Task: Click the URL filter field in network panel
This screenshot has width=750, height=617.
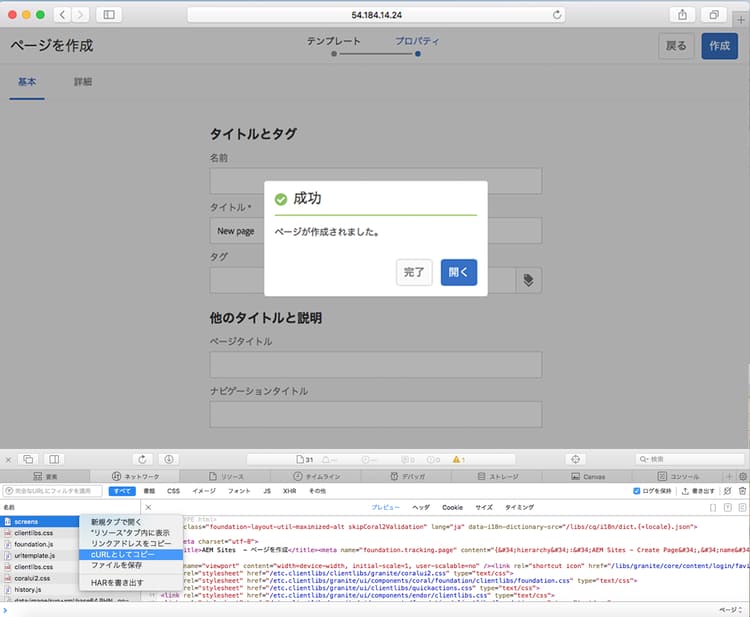Action: point(53,491)
